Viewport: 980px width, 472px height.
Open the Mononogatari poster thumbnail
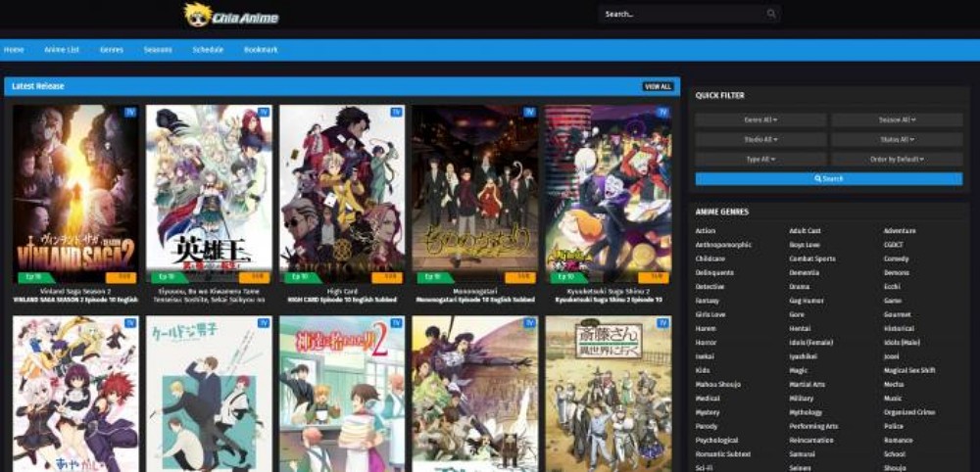pos(475,194)
